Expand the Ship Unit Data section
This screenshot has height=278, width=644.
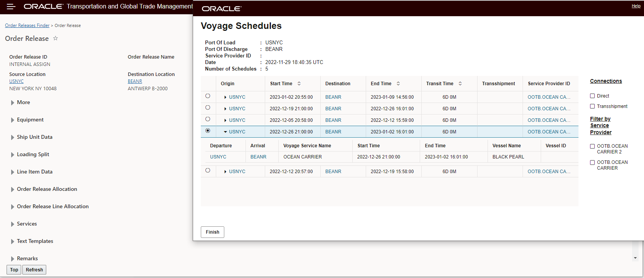(x=12, y=137)
